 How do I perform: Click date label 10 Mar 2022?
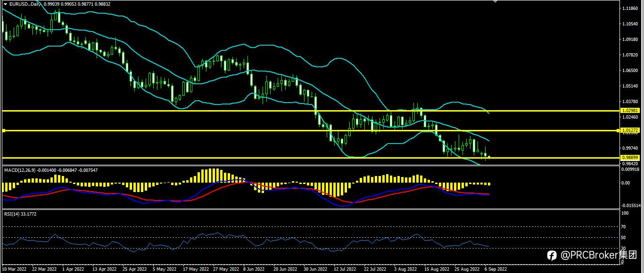[14, 269]
